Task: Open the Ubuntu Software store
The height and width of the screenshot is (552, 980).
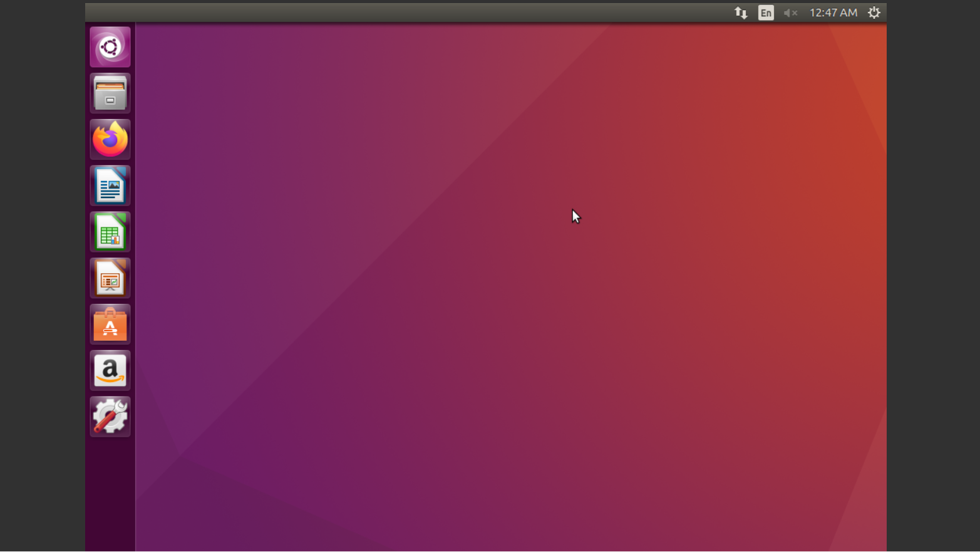Action: pos(110,324)
